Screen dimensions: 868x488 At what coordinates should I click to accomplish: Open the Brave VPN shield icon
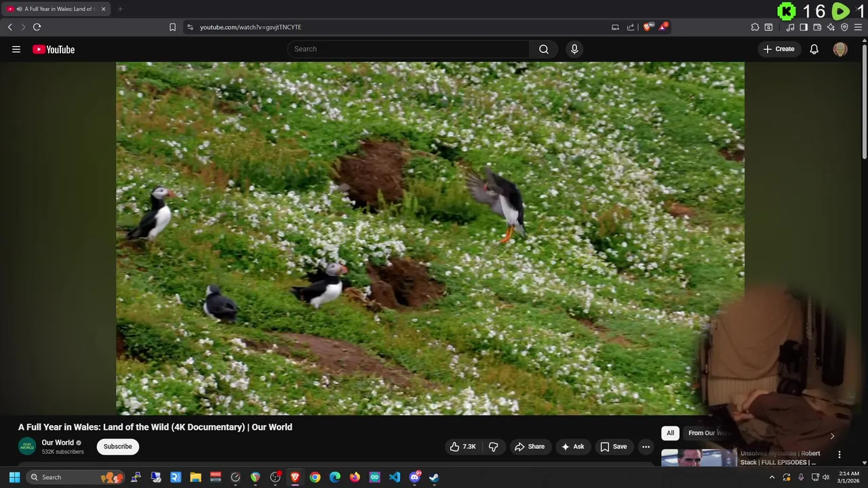click(x=844, y=27)
